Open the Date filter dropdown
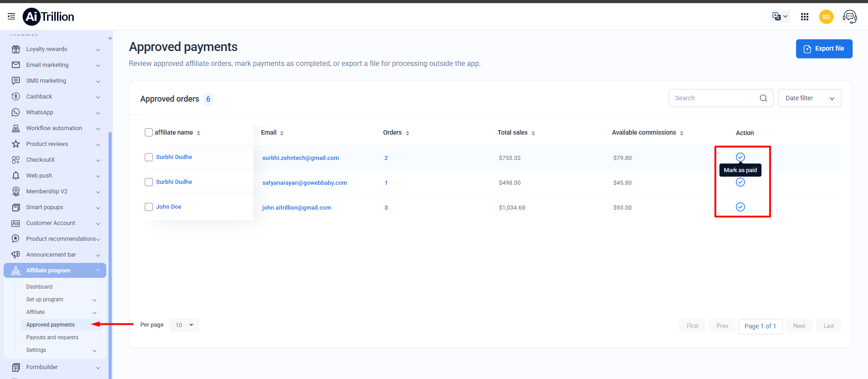The image size is (868, 379). [x=809, y=98]
